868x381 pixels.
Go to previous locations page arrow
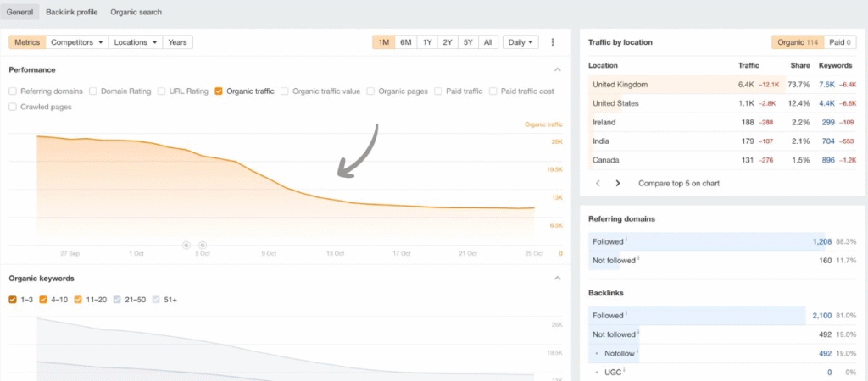pos(598,183)
